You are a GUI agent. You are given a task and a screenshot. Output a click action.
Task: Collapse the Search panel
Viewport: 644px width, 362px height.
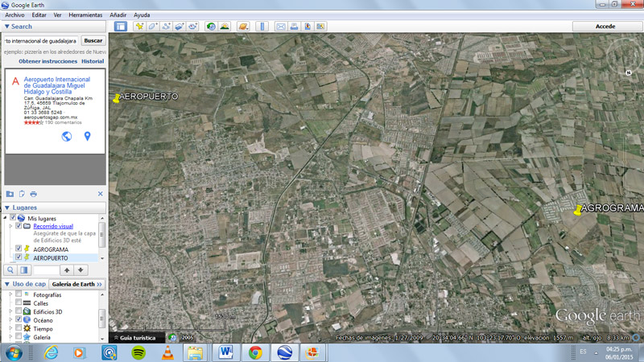pos(6,27)
